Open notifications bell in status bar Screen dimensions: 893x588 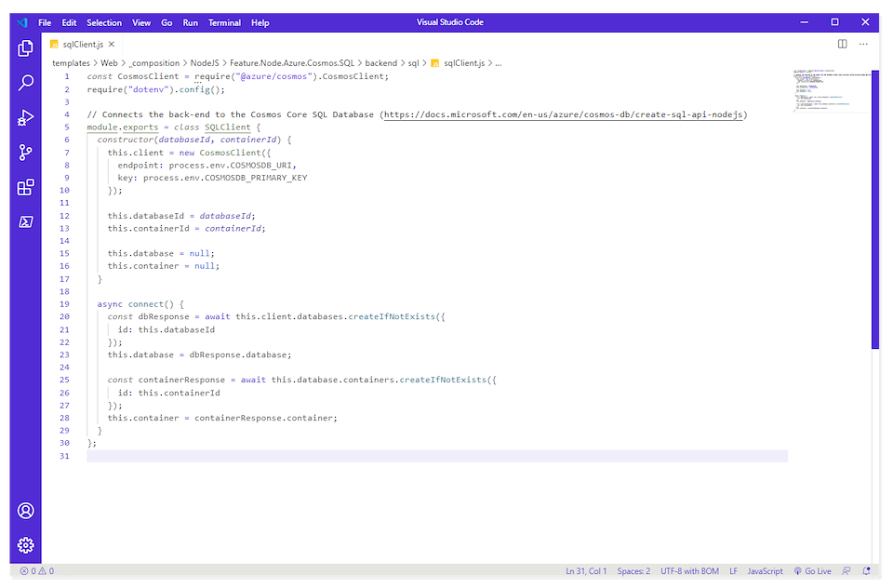coord(866,571)
